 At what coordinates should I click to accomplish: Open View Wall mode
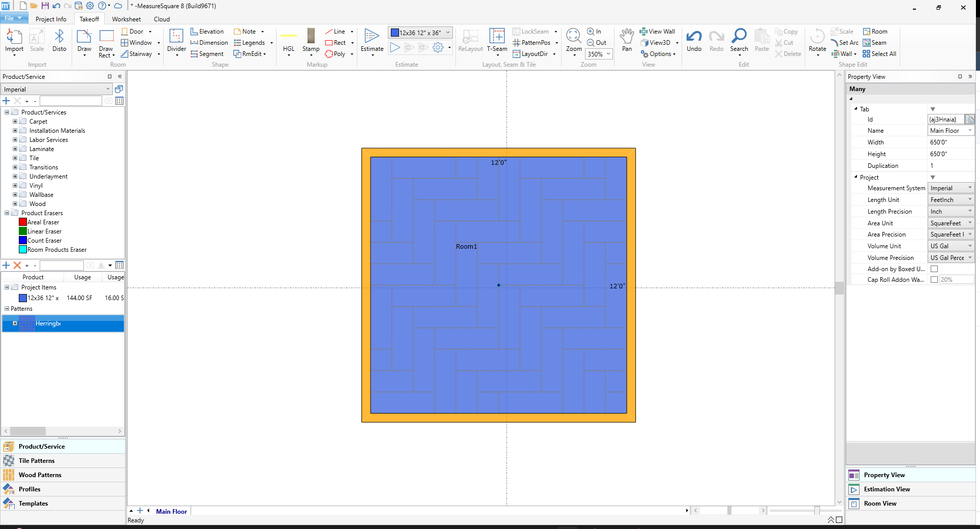pos(658,32)
